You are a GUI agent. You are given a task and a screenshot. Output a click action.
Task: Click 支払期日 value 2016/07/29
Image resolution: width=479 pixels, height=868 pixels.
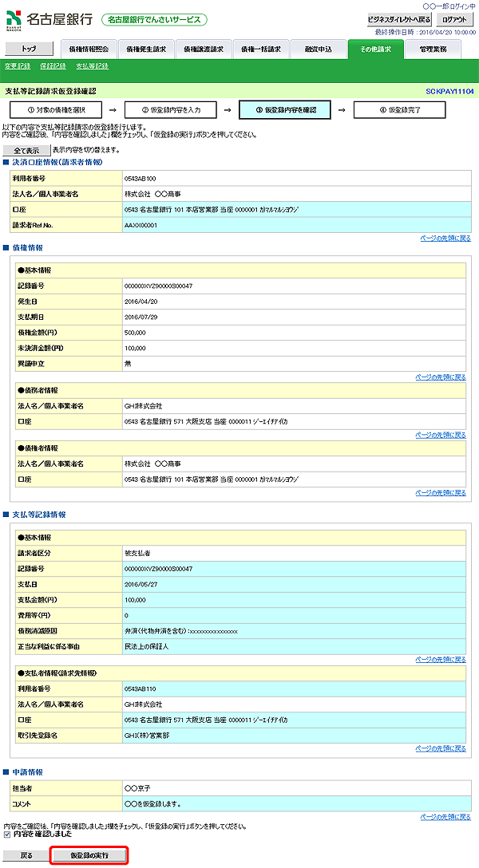pos(141,318)
